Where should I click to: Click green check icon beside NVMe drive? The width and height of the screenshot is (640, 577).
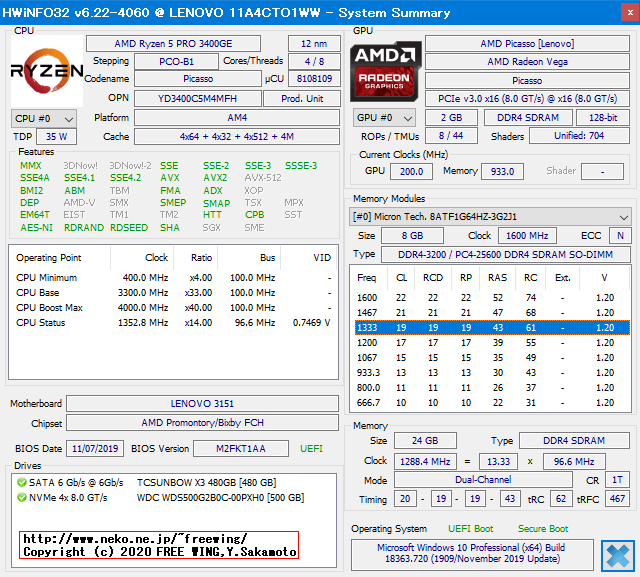[22, 497]
